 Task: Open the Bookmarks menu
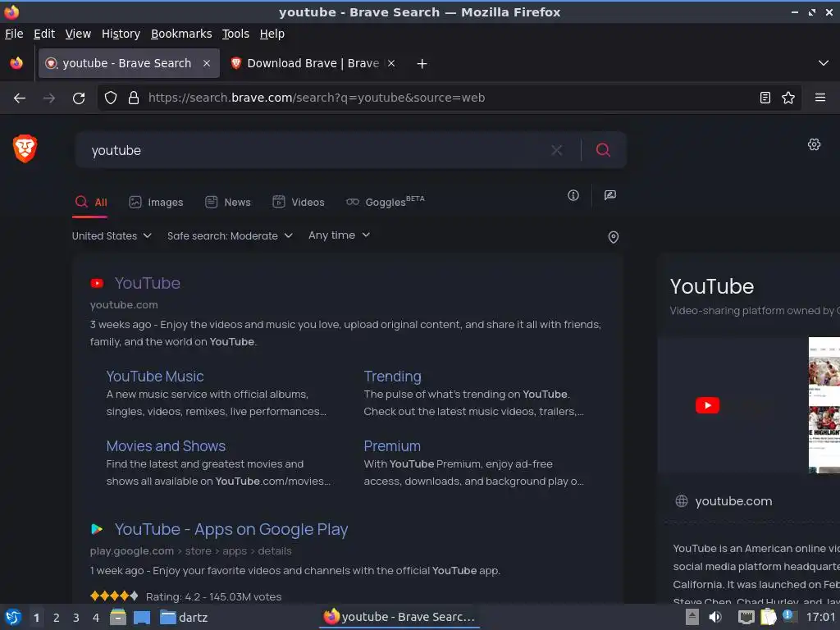(x=181, y=34)
